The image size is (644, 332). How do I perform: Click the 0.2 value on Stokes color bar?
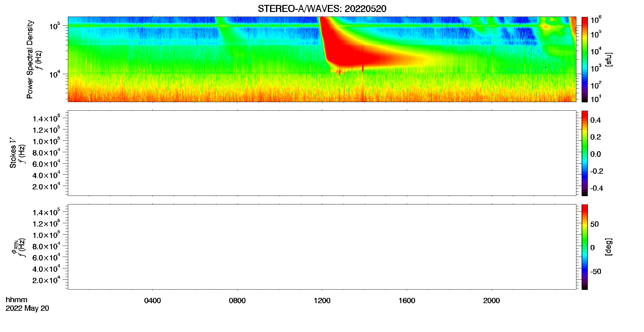click(595, 137)
